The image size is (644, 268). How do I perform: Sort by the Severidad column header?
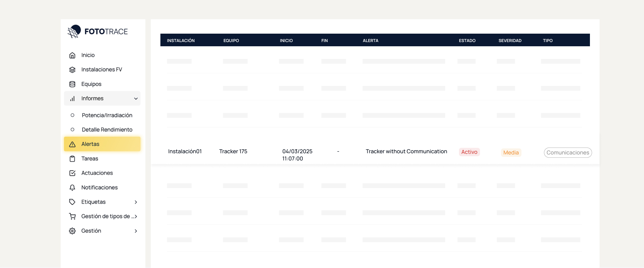coord(510,41)
